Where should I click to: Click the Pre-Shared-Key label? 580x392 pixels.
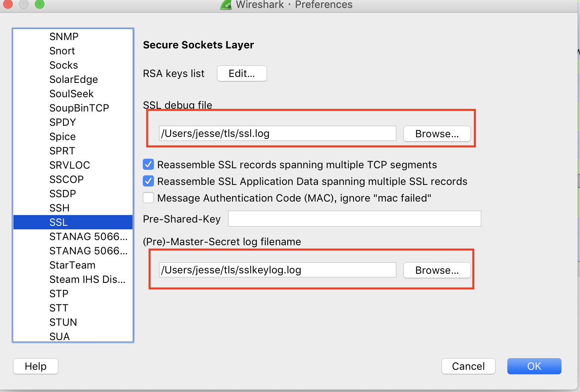(182, 219)
